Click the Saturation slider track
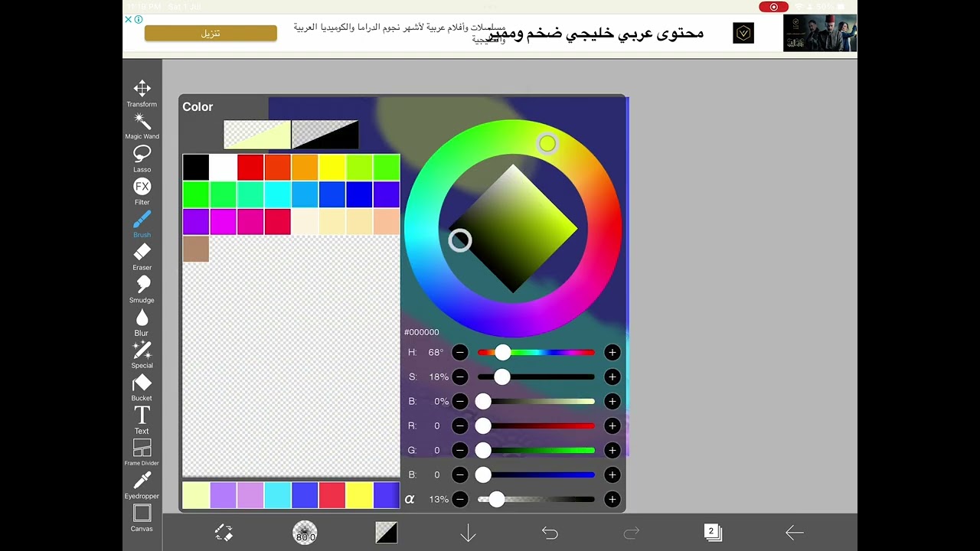Viewport: 980px width, 551px height. click(x=536, y=377)
